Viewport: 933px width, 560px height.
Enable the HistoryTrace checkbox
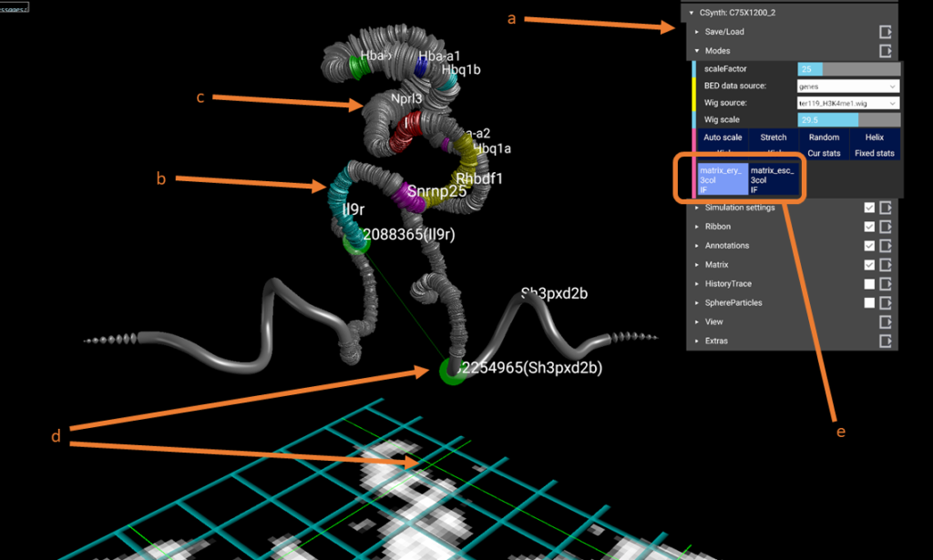[x=869, y=284]
